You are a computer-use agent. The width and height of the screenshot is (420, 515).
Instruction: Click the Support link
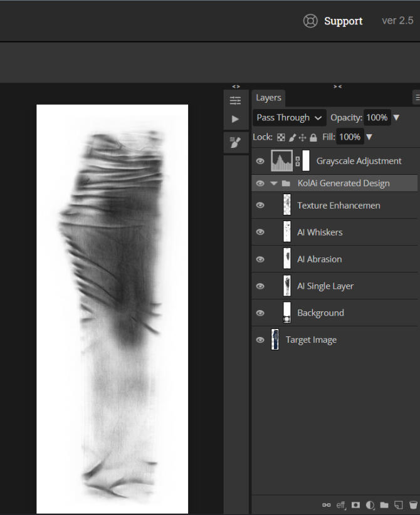(x=343, y=21)
